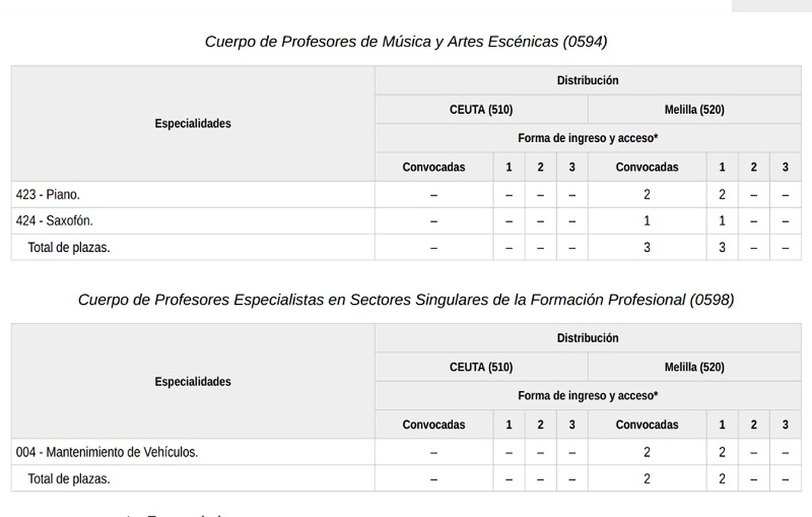Click '004 - Mantenimiento de Vehículos.' row label

[x=107, y=452]
